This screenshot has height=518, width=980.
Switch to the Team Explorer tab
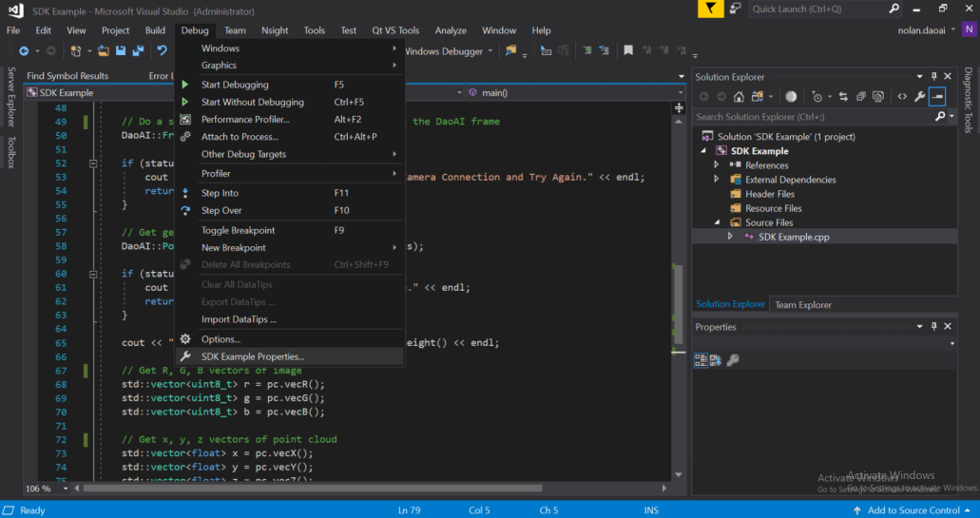(x=802, y=305)
